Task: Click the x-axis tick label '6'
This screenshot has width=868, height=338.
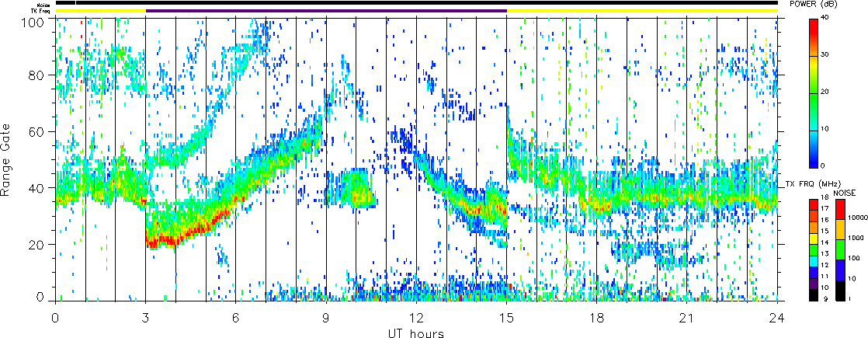Action: 236,317
